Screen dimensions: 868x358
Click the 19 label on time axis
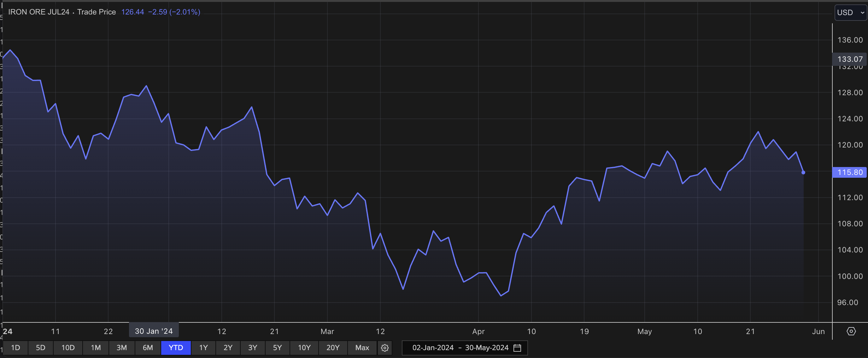click(x=584, y=332)
